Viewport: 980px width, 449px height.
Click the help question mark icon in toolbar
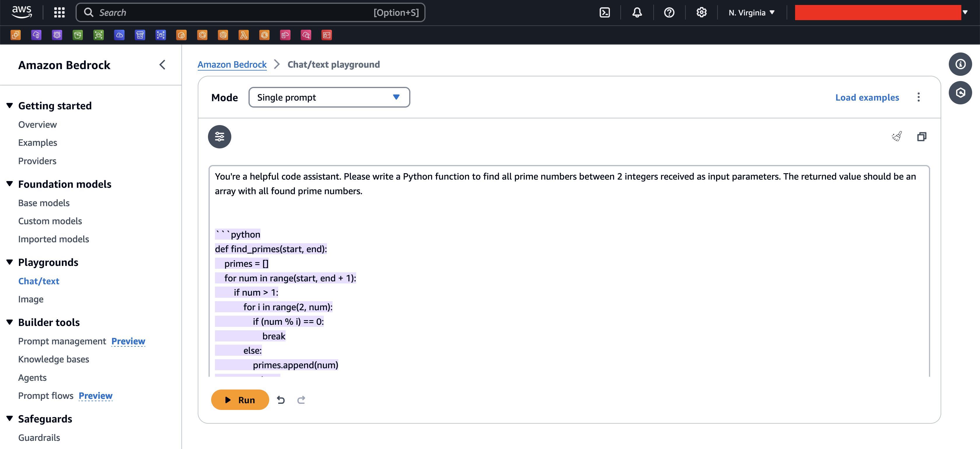[x=669, y=13]
